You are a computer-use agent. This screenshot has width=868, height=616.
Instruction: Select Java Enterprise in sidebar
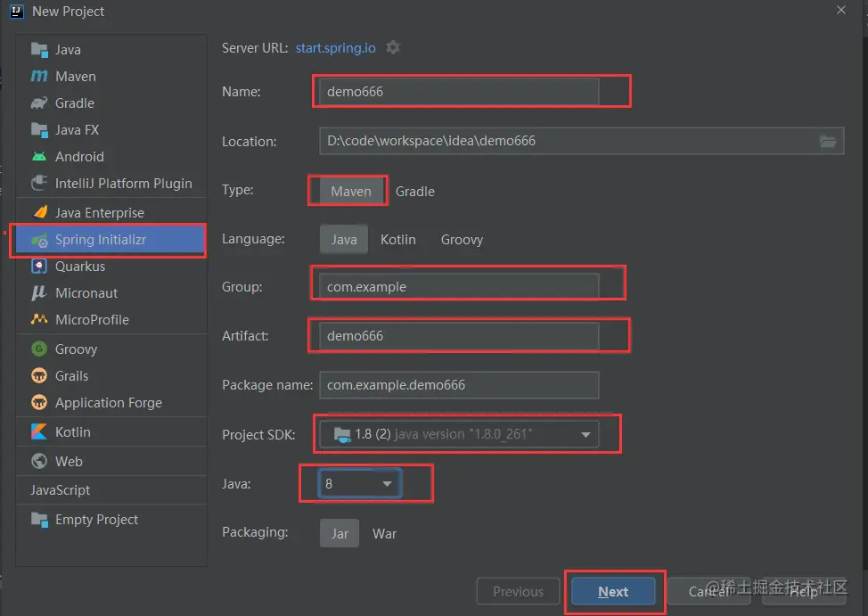pyautogui.click(x=111, y=213)
